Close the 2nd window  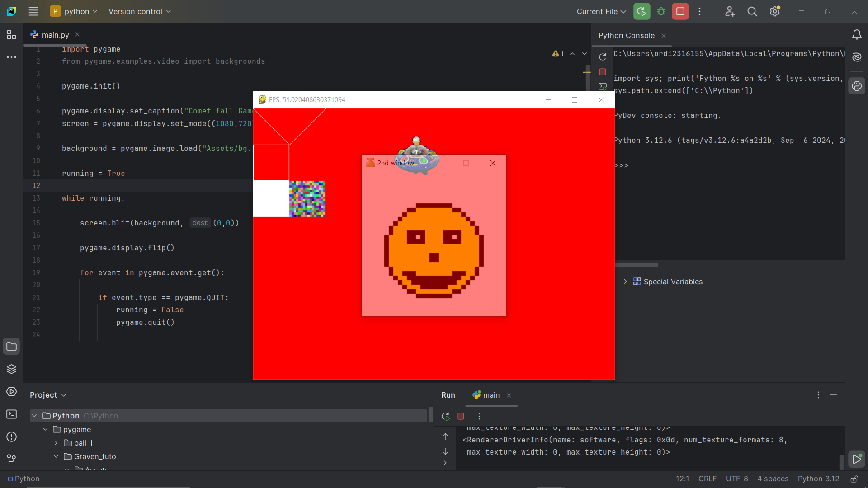[493, 163]
